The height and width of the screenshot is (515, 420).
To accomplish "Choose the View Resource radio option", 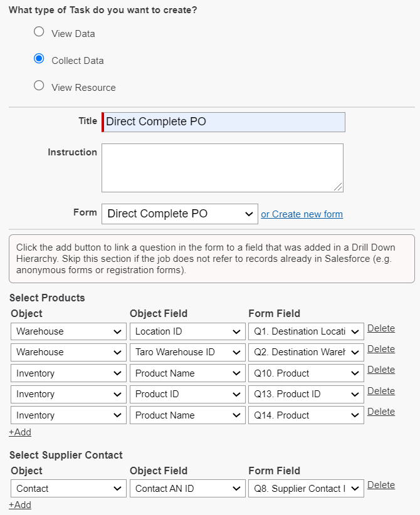I will tap(39, 86).
